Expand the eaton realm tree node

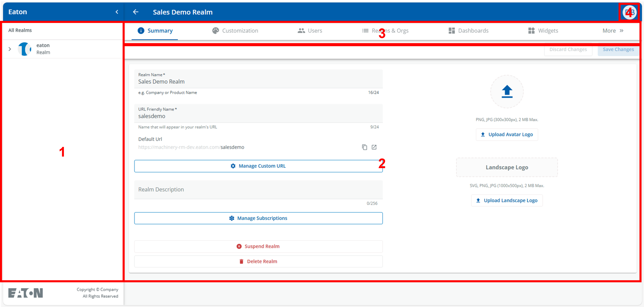10,49
